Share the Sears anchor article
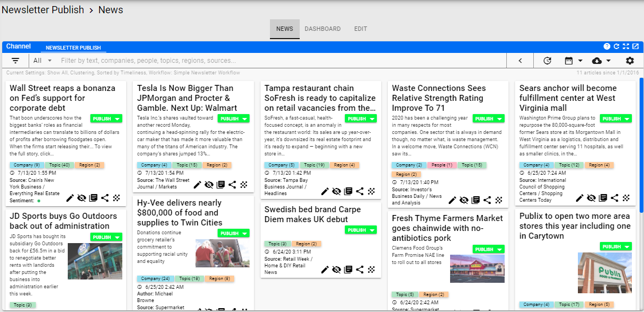Image resolution: width=644 pixels, height=312 pixels. pos(614,198)
